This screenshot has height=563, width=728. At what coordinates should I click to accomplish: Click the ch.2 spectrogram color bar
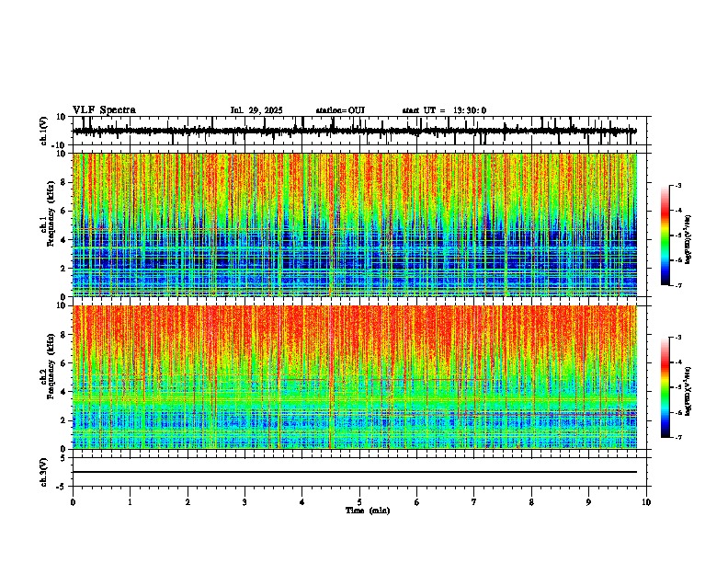[665, 387]
